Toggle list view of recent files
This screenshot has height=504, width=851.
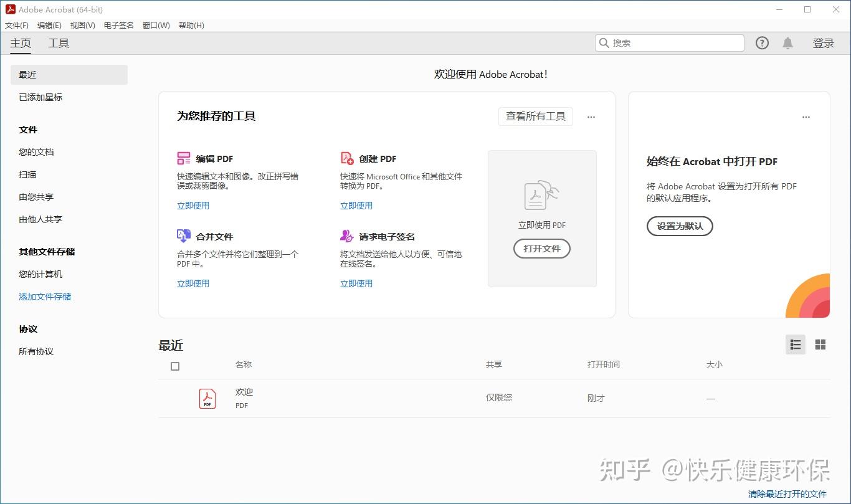tap(795, 344)
